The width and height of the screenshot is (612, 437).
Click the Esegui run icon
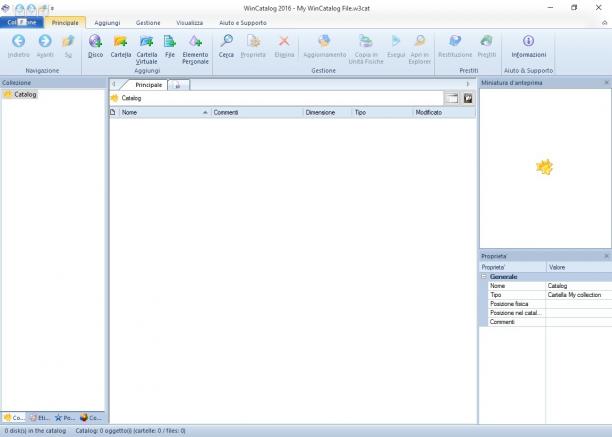click(396, 41)
